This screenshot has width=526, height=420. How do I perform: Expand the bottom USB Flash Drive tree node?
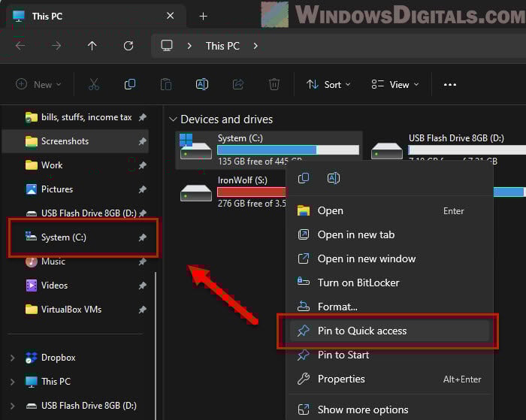tap(13, 406)
